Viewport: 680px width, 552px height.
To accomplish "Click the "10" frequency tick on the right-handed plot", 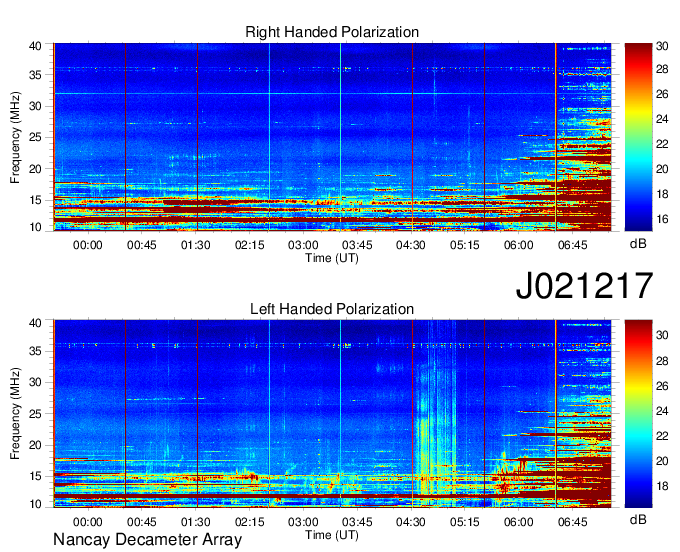I will [x=35, y=227].
